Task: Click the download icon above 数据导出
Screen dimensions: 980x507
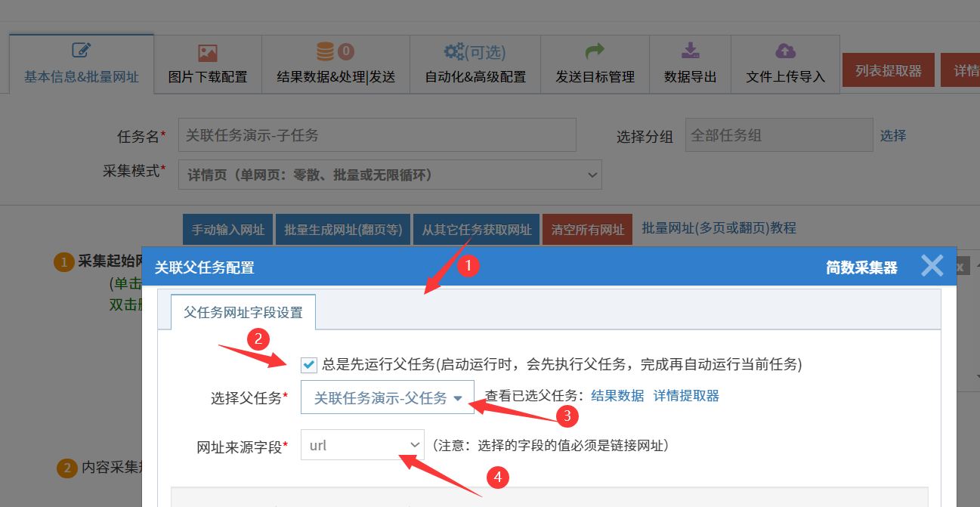Action: (x=690, y=51)
